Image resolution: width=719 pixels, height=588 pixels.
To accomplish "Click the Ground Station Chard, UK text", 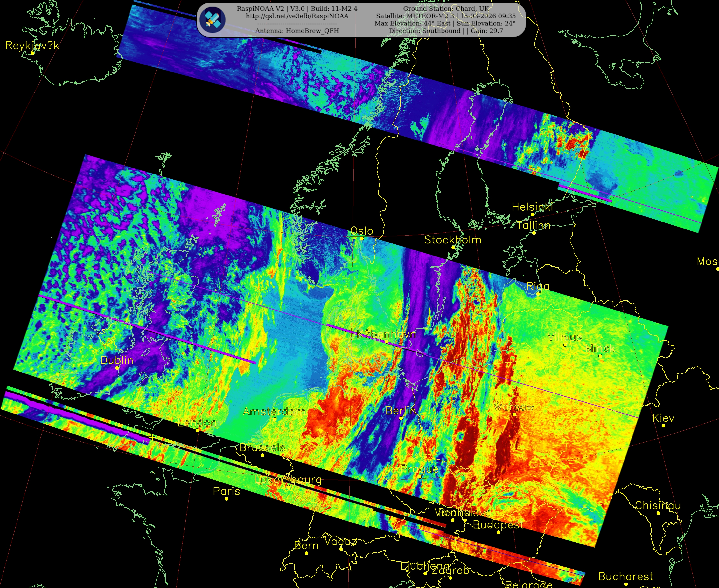I will 446,9.
